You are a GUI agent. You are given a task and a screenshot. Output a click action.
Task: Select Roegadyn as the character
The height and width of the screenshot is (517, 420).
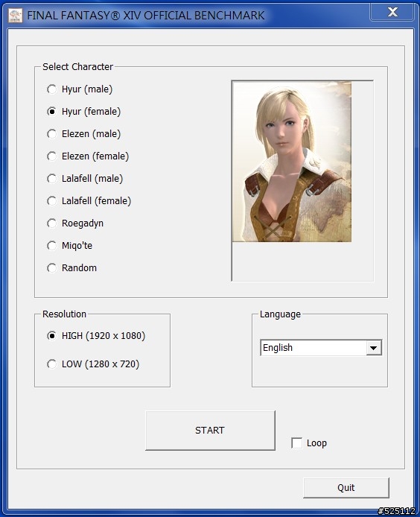(75, 223)
